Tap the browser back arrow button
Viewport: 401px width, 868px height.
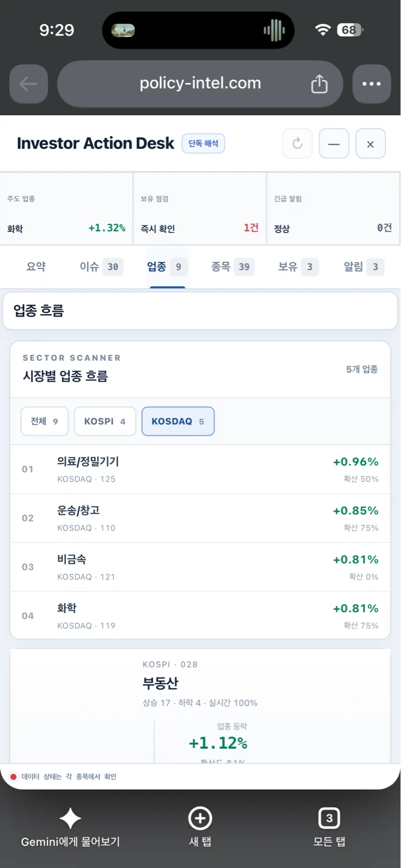(x=28, y=84)
